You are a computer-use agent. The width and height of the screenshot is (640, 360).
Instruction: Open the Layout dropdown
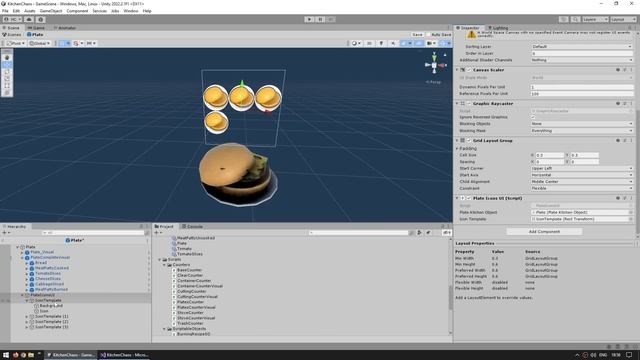point(623,19)
